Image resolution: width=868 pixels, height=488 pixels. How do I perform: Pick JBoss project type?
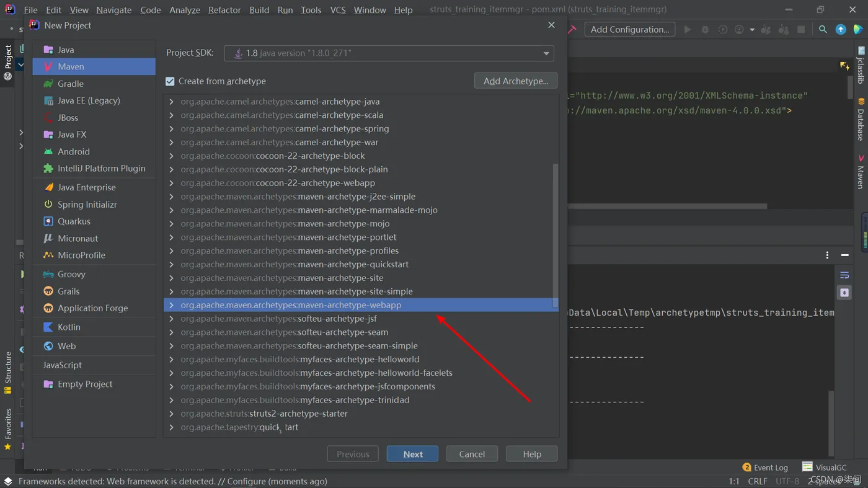click(94, 117)
